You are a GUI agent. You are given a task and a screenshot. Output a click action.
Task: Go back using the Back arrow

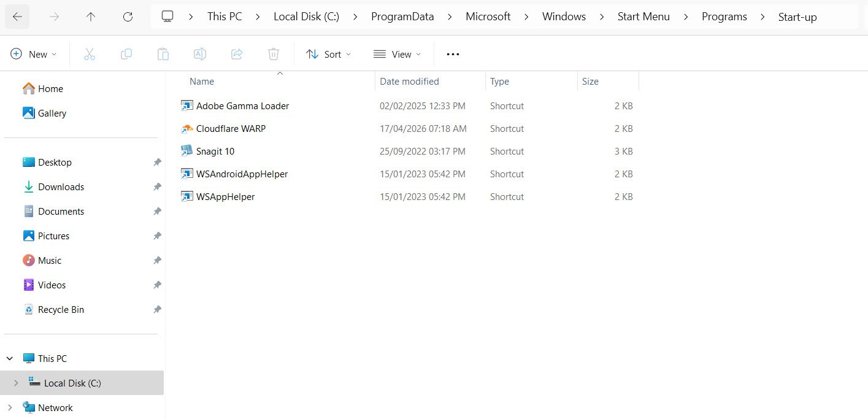click(x=17, y=17)
